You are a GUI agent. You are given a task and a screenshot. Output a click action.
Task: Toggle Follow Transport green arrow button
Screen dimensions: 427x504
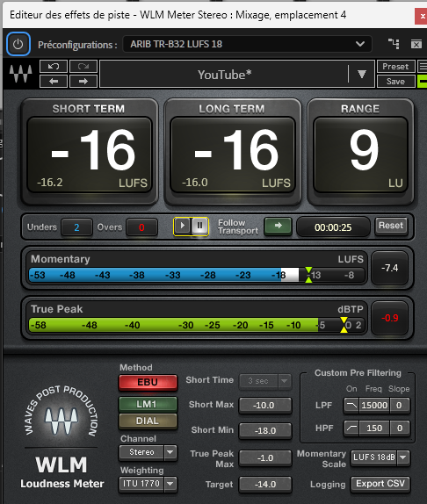(x=278, y=226)
